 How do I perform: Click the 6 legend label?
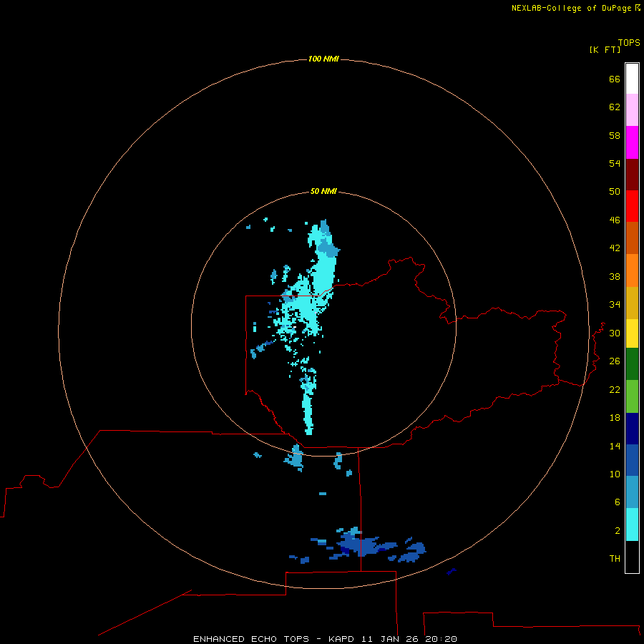[x=618, y=502]
